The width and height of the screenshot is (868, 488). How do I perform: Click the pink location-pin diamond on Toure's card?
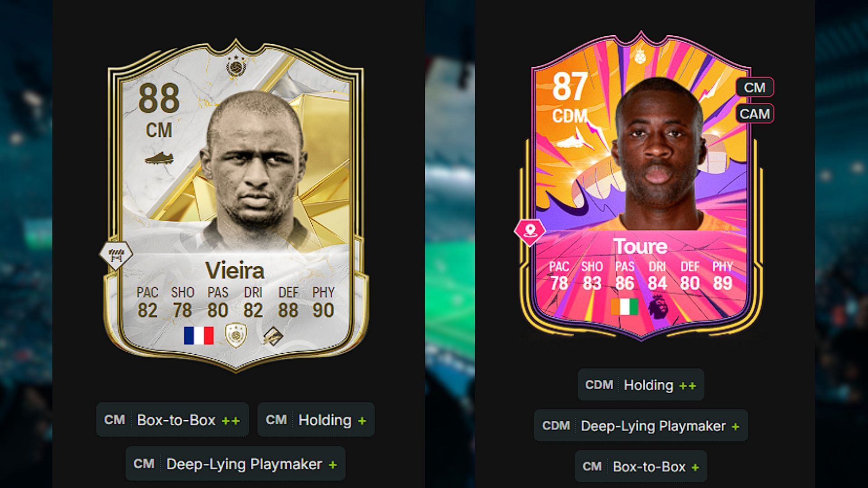[530, 232]
